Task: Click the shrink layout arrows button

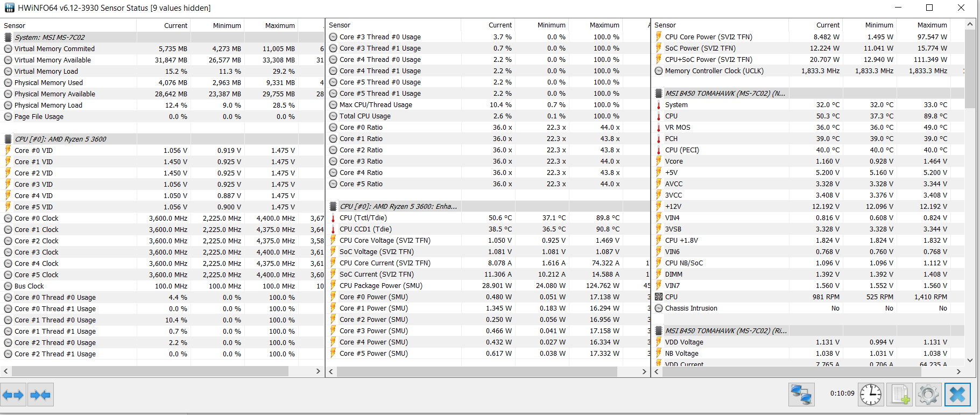Action: [40, 396]
